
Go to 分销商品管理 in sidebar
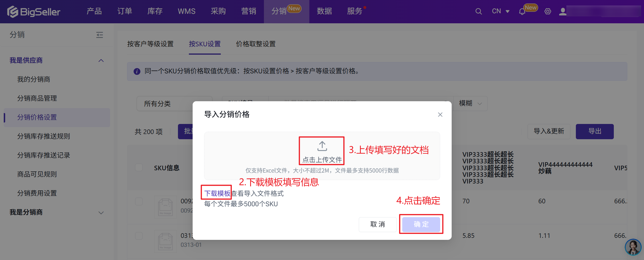[37, 98]
